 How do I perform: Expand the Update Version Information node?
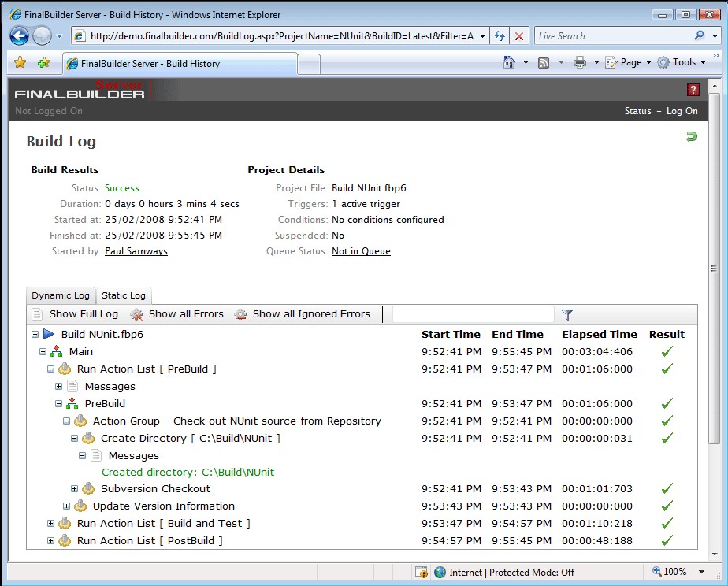tap(66, 506)
